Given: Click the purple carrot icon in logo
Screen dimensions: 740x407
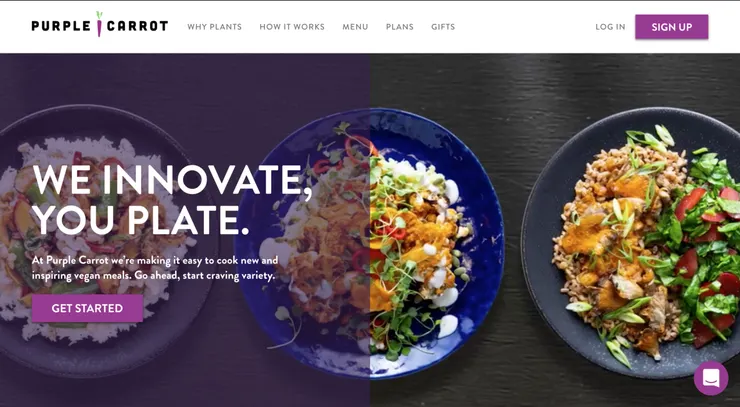Looking at the screenshot, I should 99,24.
